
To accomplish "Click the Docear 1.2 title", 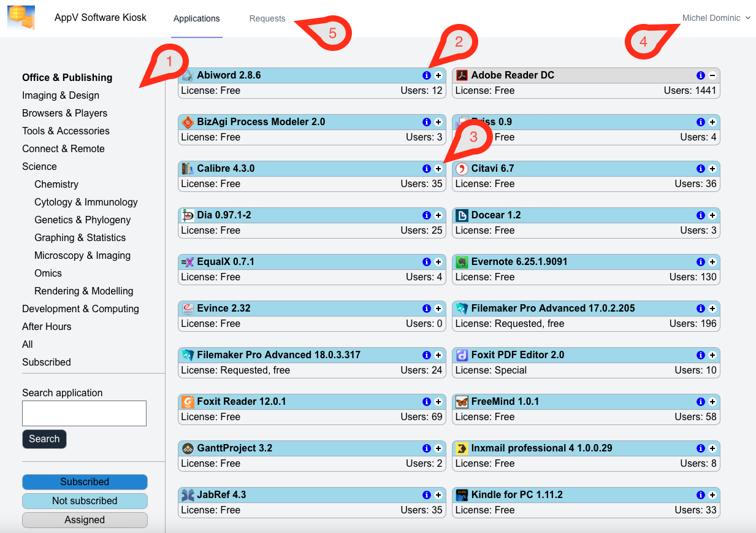I will 496,215.
